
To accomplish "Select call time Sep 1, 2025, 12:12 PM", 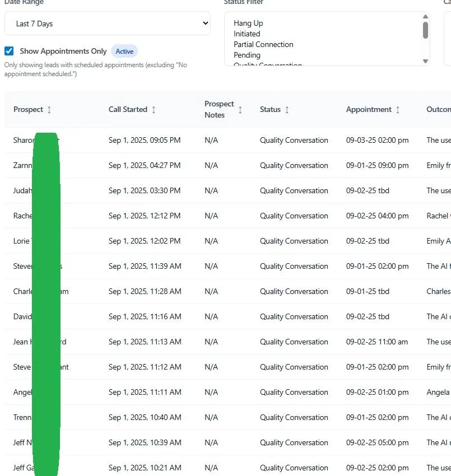I will [x=145, y=216].
